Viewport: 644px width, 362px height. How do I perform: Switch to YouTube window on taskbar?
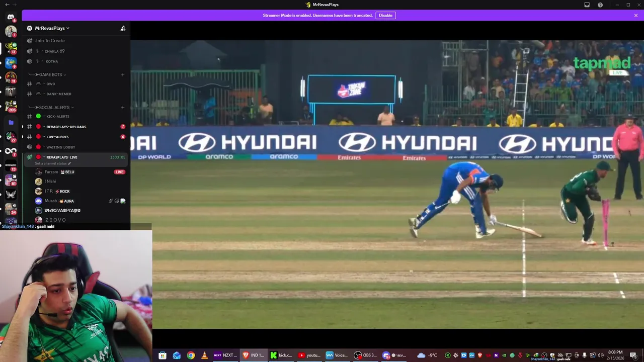point(309,355)
